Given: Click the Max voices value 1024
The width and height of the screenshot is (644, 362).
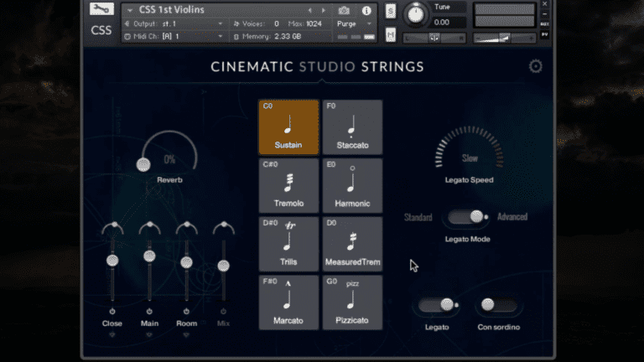Looking at the screenshot, I should 314,23.
